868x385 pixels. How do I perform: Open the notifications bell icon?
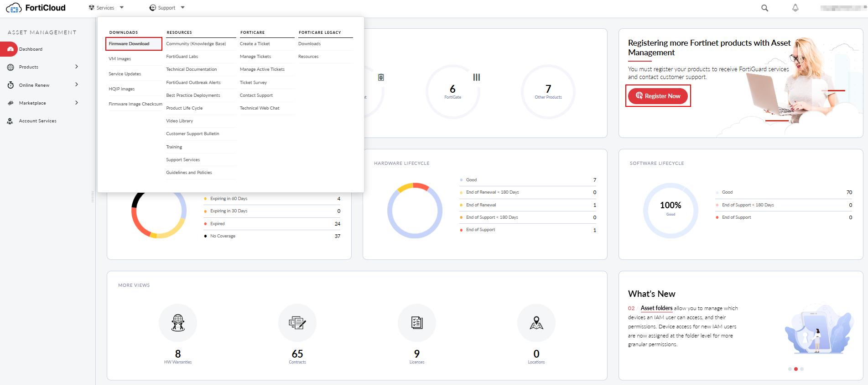795,8
